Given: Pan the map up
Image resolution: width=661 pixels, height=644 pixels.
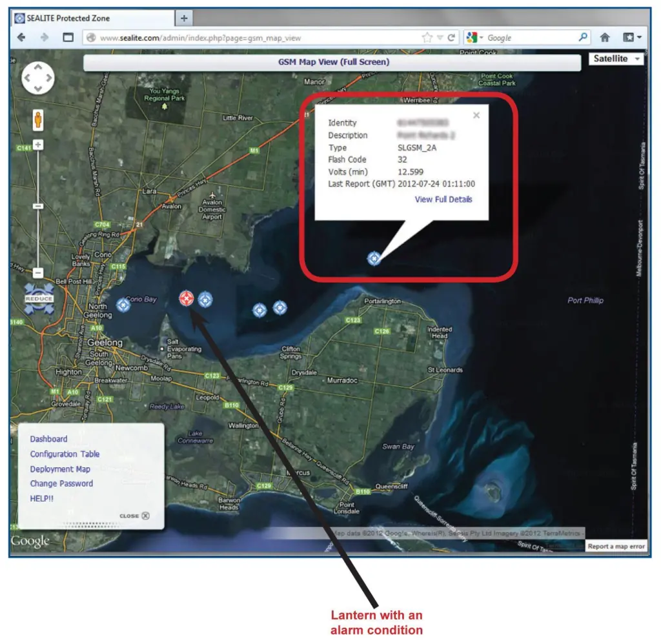Looking at the screenshot, I should click(x=38, y=67).
